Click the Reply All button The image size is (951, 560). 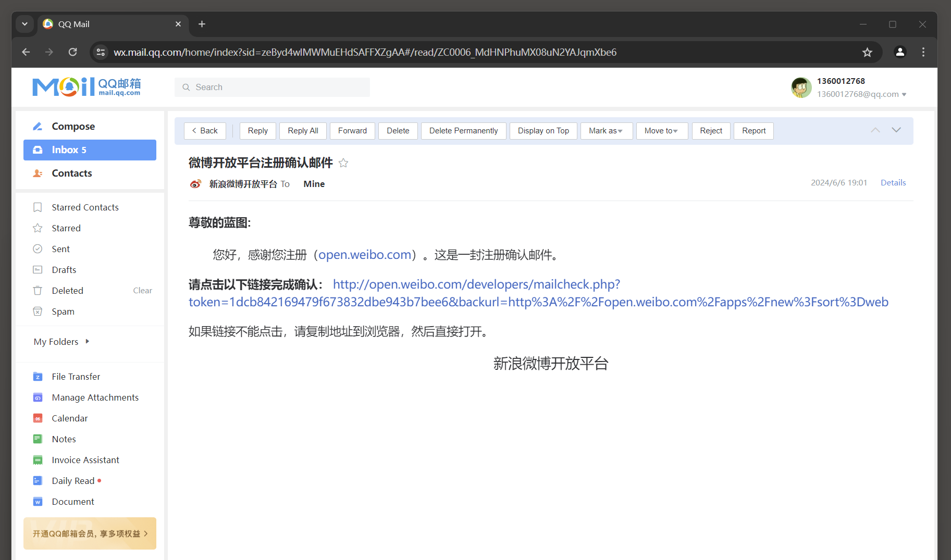point(303,131)
